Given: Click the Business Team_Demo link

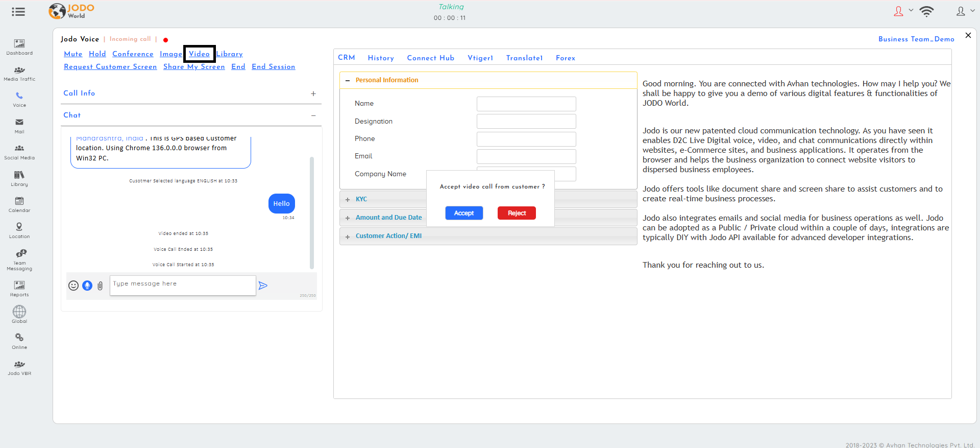Looking at the screenshot, I should coord(916,39).
